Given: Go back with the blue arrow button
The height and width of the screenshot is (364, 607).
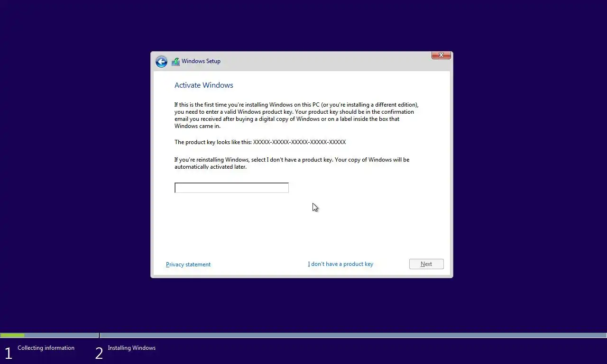Looking at the screenshot, I should coord(161,62).
